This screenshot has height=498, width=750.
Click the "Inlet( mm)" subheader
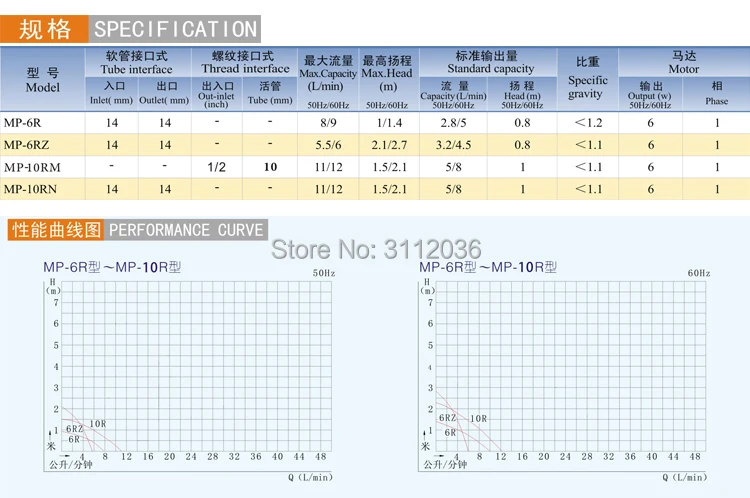pos(111,93)
